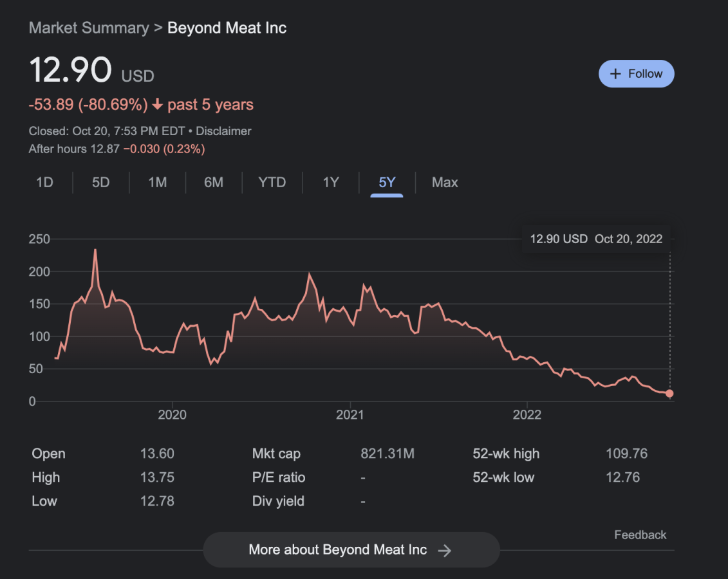Click the 12.90 USD Oct 20, 2022 tooltip
The height and width of the screenshot is (579, 728).
[x=596, y=239]
